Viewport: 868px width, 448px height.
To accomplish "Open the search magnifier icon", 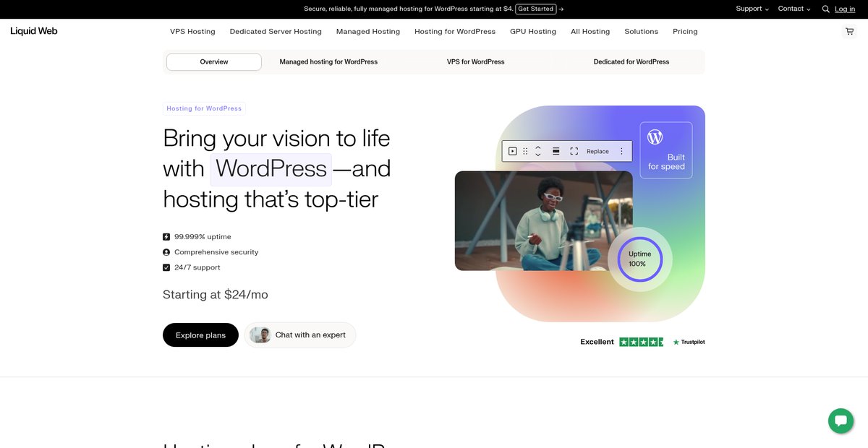I will point(825,9).
